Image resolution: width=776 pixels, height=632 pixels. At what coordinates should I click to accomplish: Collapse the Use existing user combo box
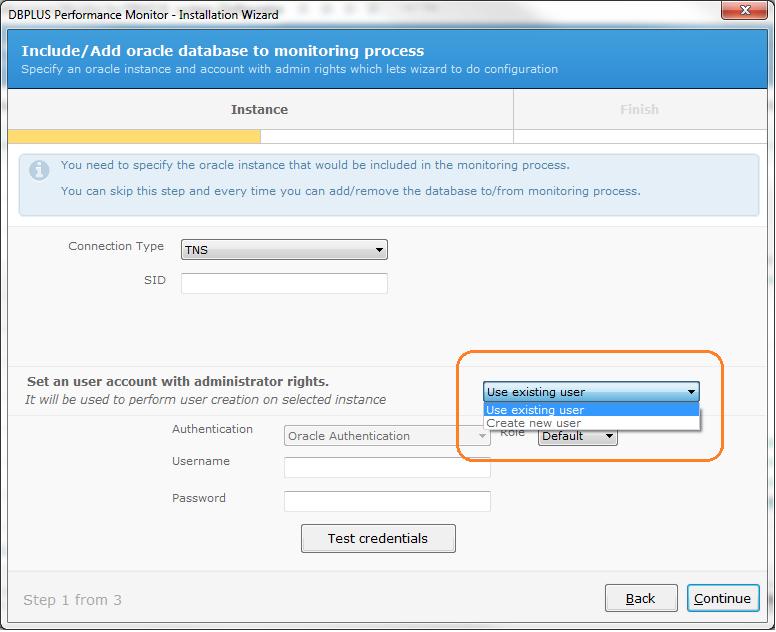(591, 391)
